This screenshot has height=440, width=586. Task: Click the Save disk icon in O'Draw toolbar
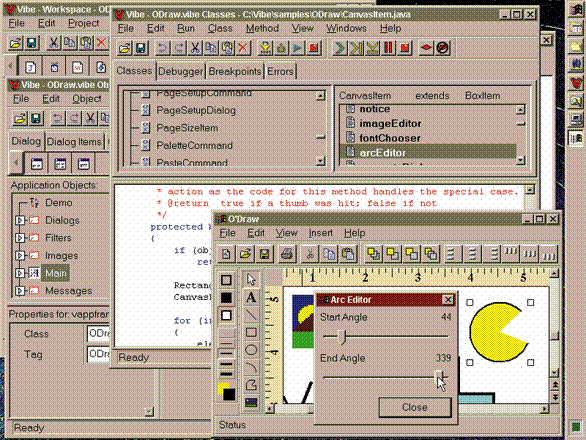[264, 254]
